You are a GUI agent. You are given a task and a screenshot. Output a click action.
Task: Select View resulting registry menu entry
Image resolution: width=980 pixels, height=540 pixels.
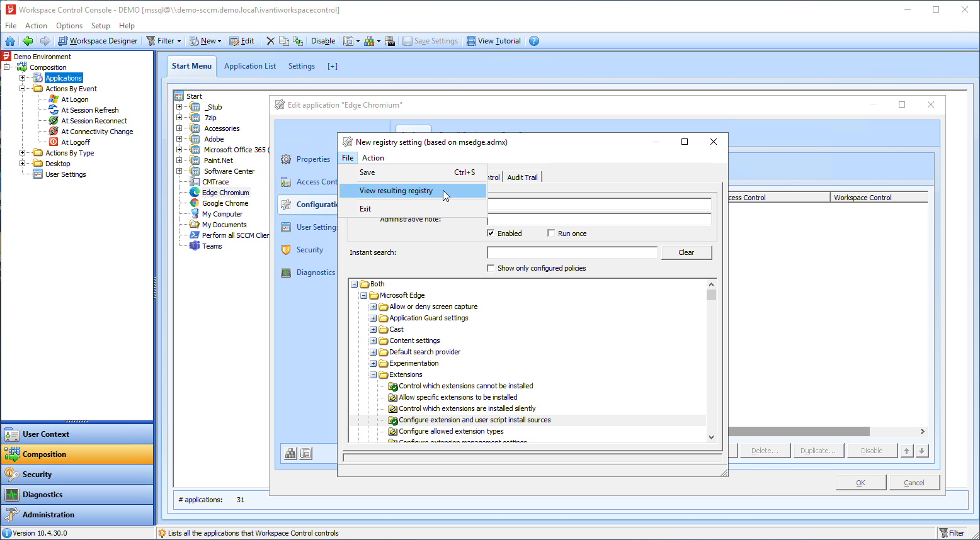tap(396, 191)
